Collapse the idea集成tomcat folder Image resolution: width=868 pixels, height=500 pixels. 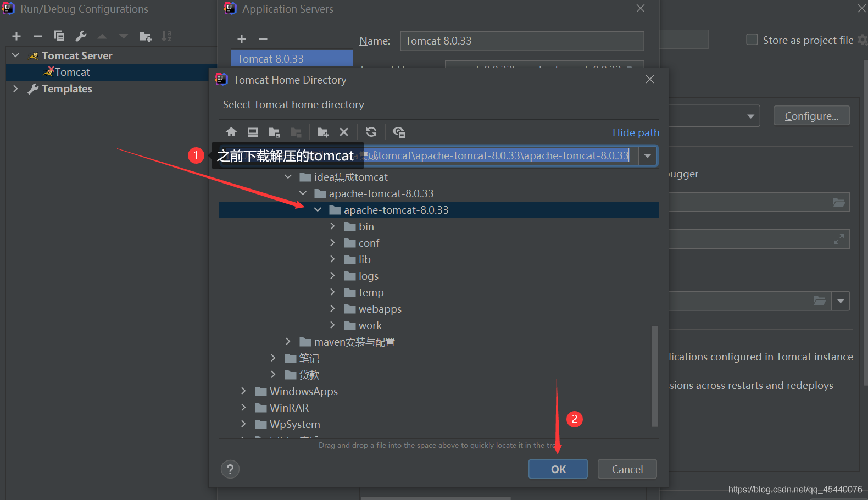coord(288,177)
